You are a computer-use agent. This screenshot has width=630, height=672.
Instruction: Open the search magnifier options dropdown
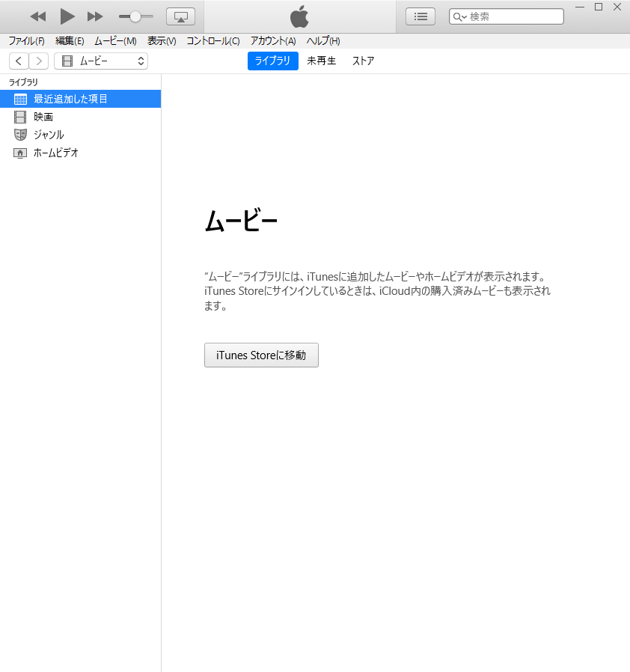[x=460, y=16]
